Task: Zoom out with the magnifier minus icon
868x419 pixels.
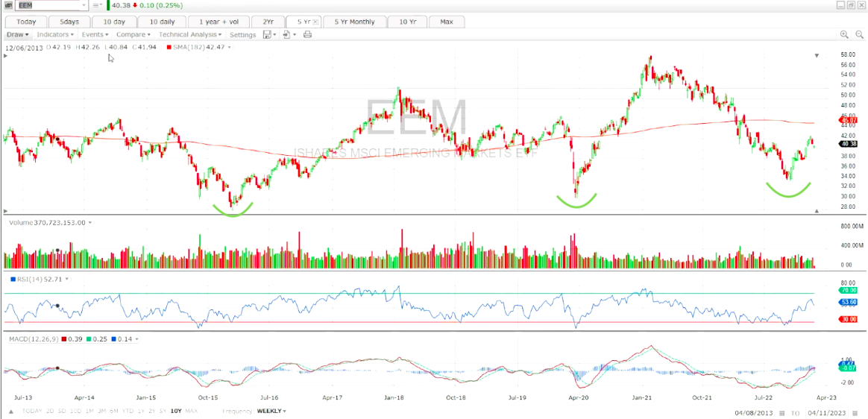Action: 860,34
